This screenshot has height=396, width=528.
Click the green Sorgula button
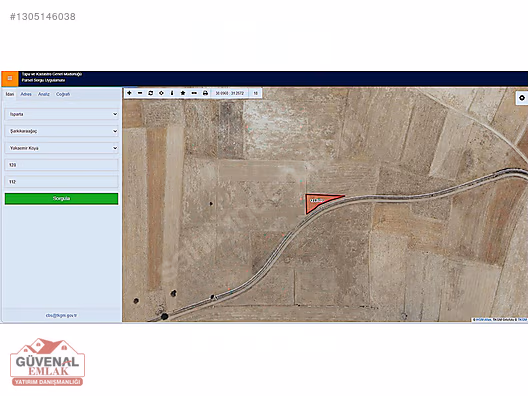coord(62,198)
